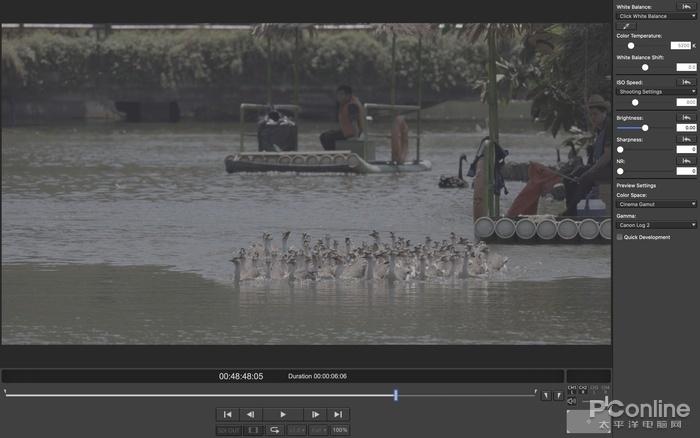Open the Canon Log 2 gamma dropdown

pos(656,225)
